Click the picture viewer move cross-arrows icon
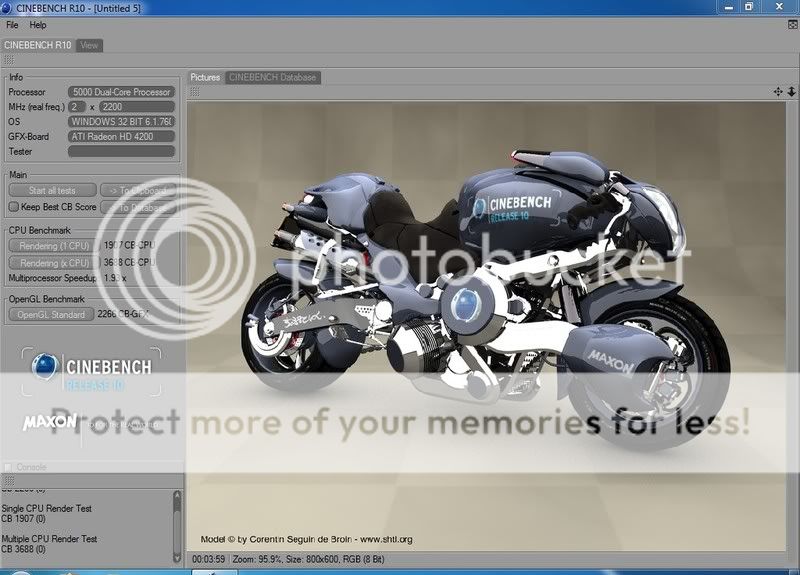This screenshot has height=575, width=800. [778, 92]
